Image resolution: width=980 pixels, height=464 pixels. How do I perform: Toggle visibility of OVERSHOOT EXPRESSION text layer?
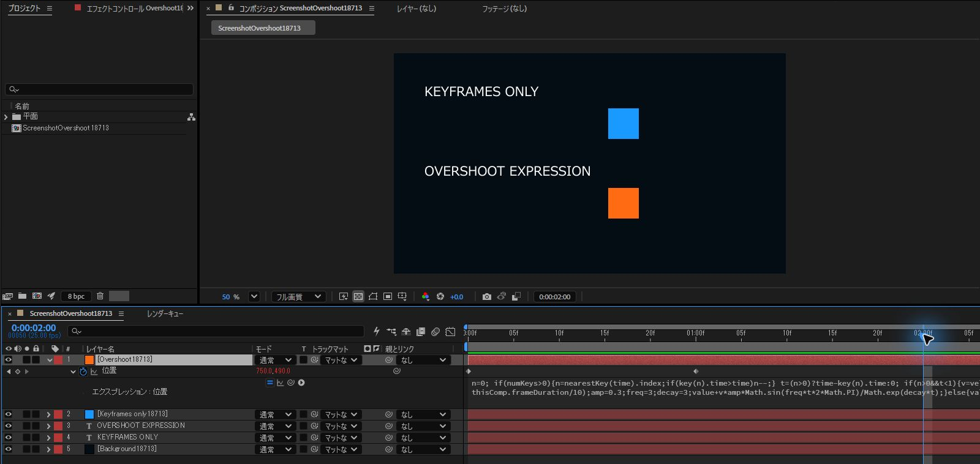(9, 426)
